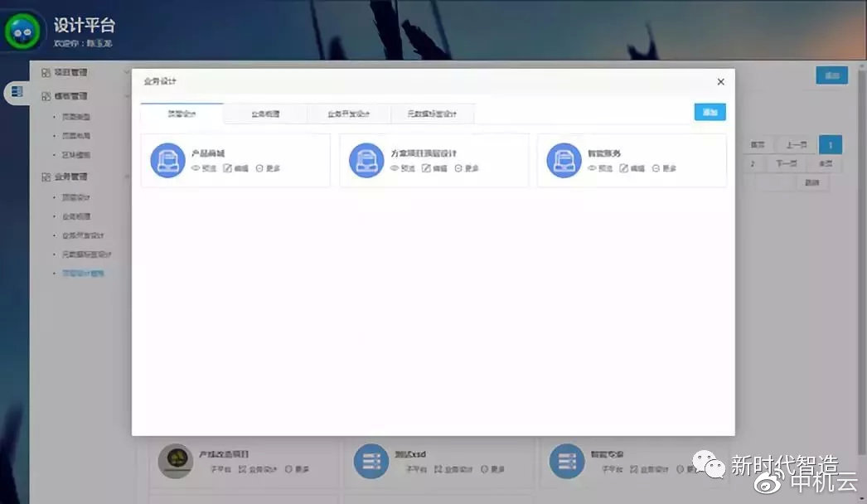Click the blue add button behind dialog
Screen dimensions: 867x504
click(831, 75)
